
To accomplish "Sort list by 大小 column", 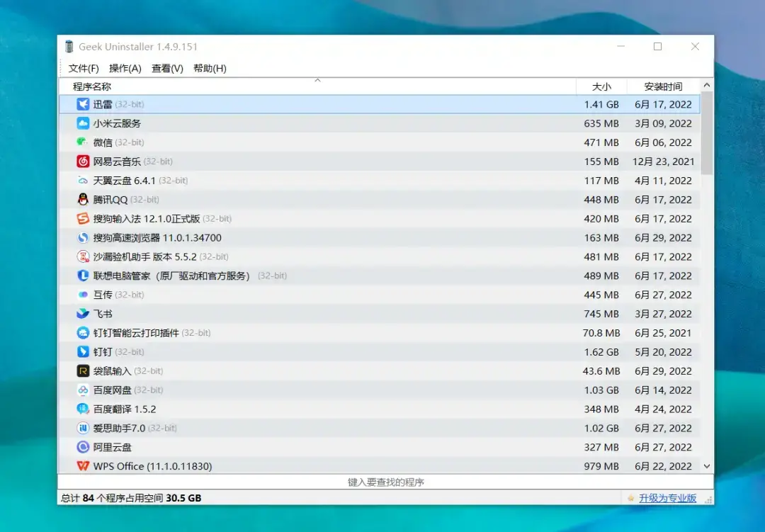I will coord(601,86).
